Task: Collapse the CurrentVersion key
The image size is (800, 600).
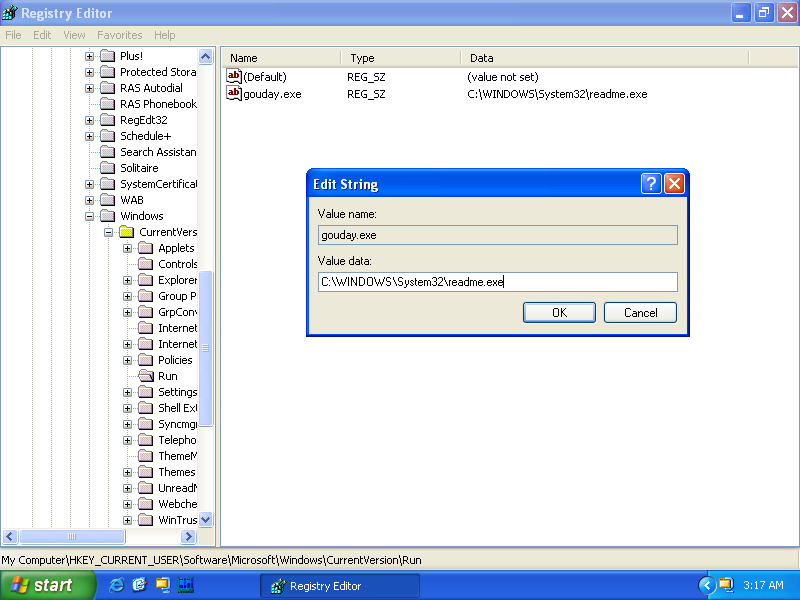Action: click(x=108, y=232)
